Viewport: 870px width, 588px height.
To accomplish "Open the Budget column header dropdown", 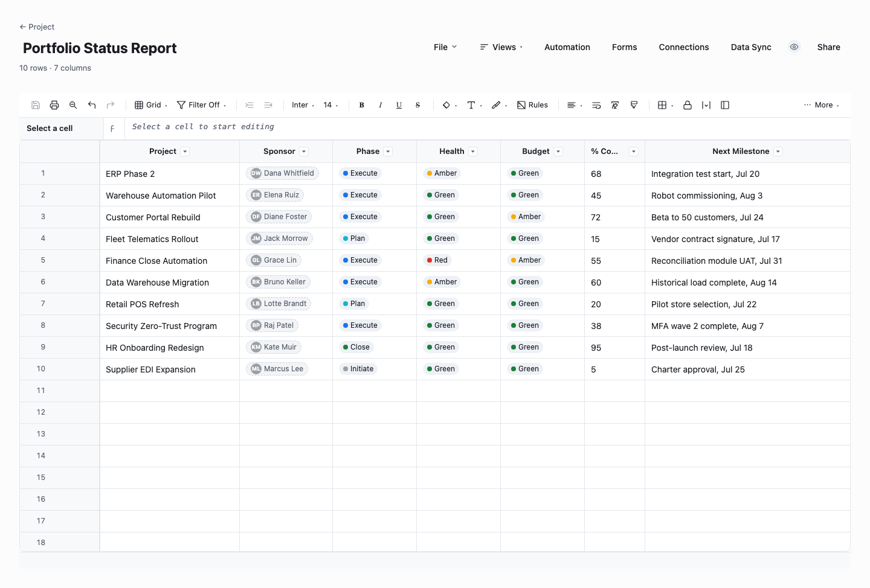I will click(x=558, y=152).
